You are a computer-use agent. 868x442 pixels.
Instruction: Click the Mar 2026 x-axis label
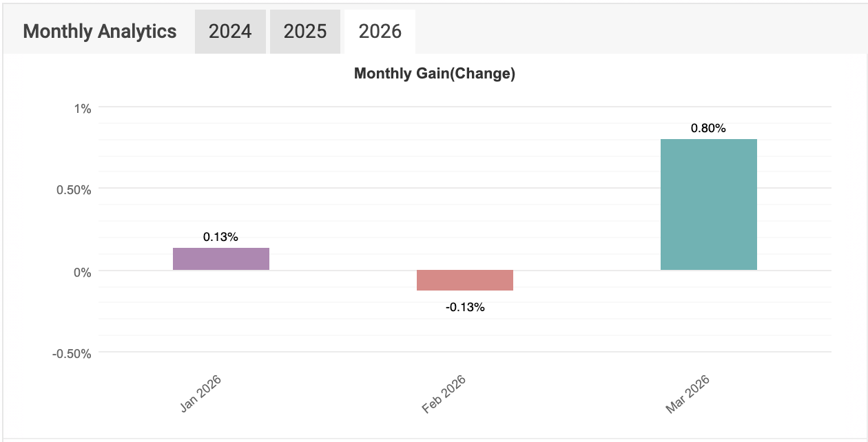coord(688,394)
